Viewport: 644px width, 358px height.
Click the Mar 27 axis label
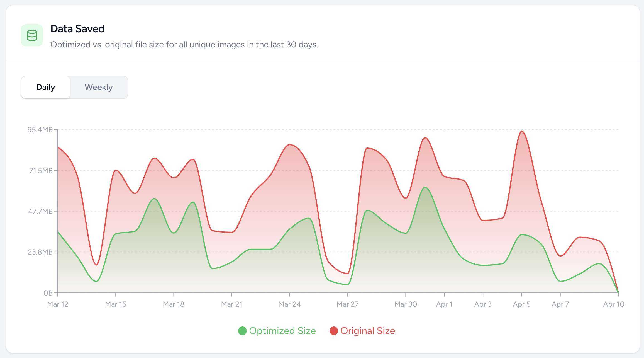(348, 304)
